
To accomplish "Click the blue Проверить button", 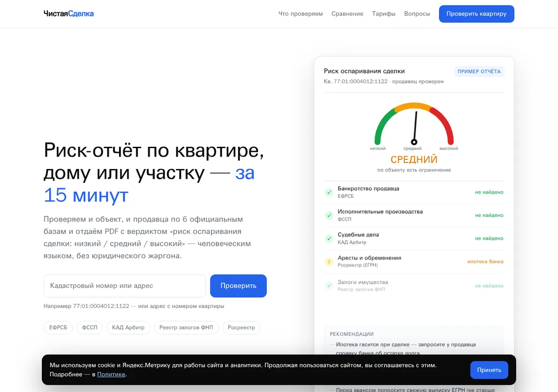I will point(239,286).
